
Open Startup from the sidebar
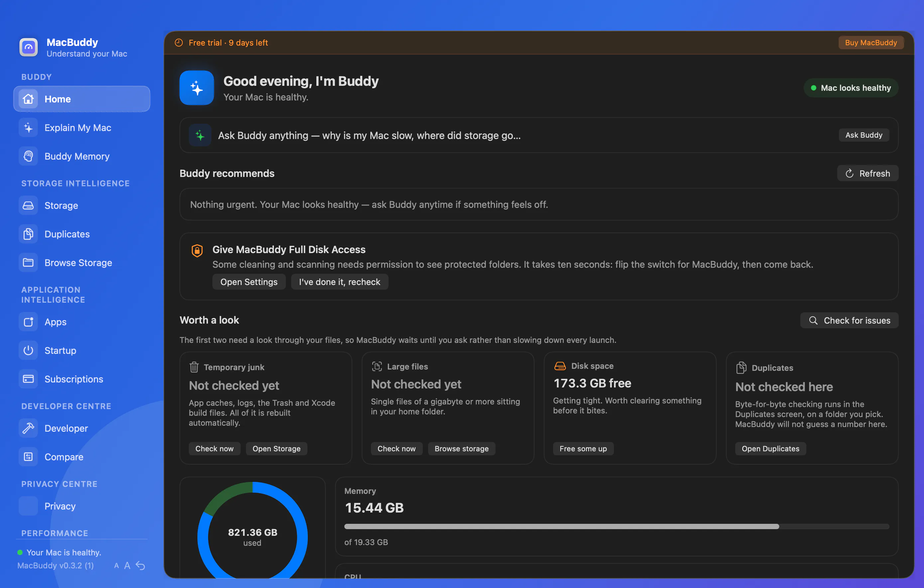[x=82, y=350]
